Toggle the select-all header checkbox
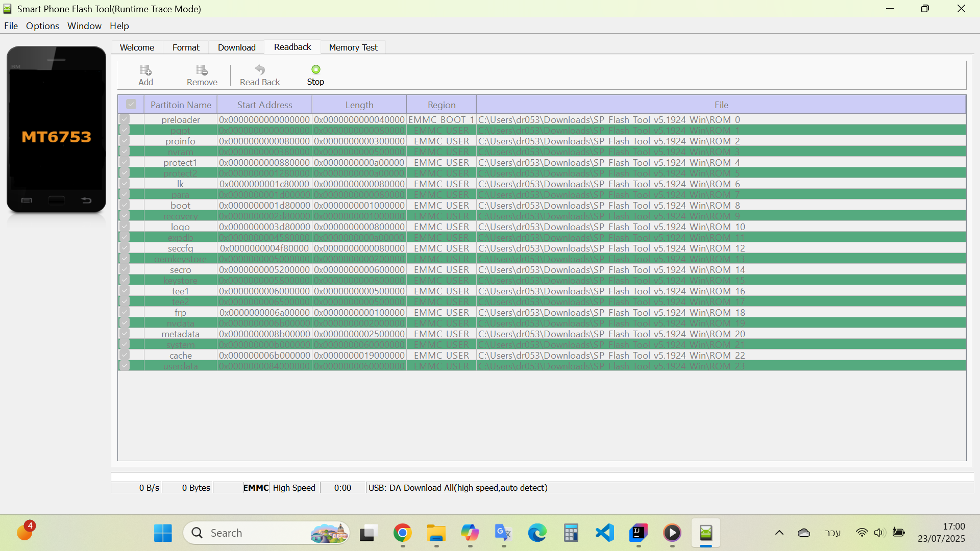The height and width of the screenshot is (551, 980). [131, 104]
